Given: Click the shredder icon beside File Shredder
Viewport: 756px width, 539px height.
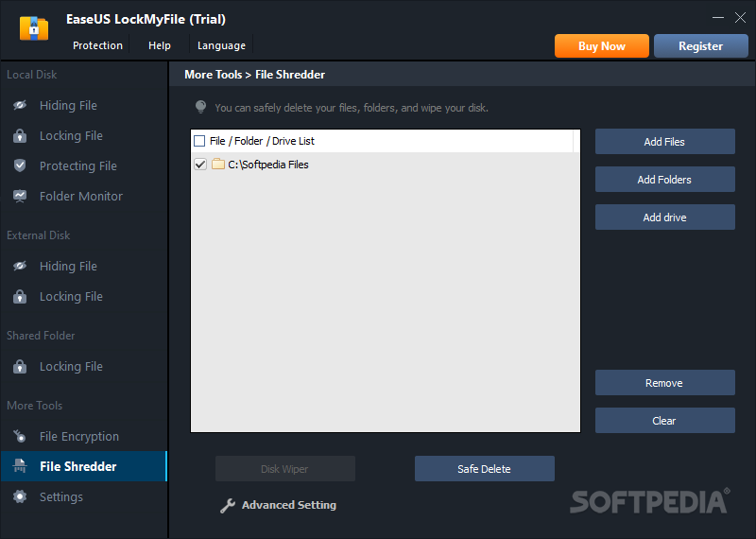Looking at the screenshot, I should [20, 466].
